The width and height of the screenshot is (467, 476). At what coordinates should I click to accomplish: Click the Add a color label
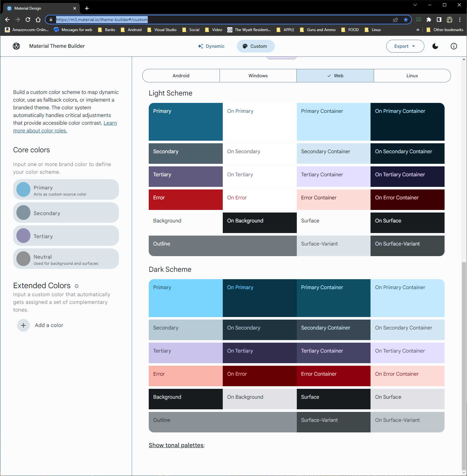pos(49,325)
